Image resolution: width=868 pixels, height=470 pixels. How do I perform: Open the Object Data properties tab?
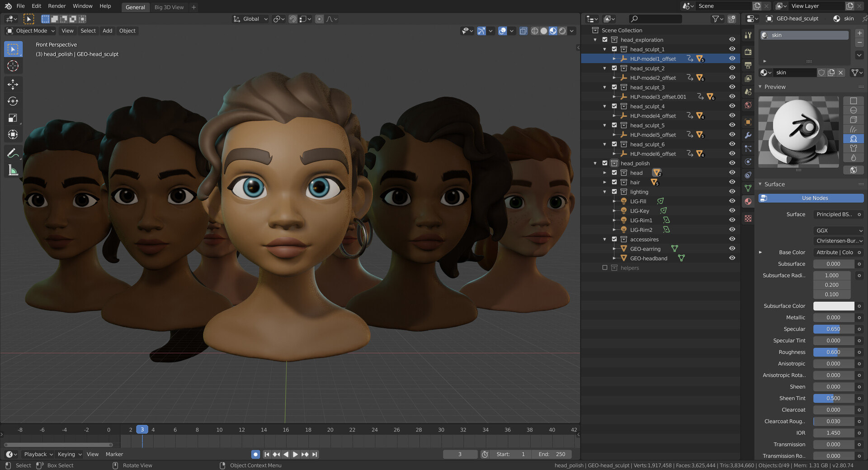click(748, 188)
